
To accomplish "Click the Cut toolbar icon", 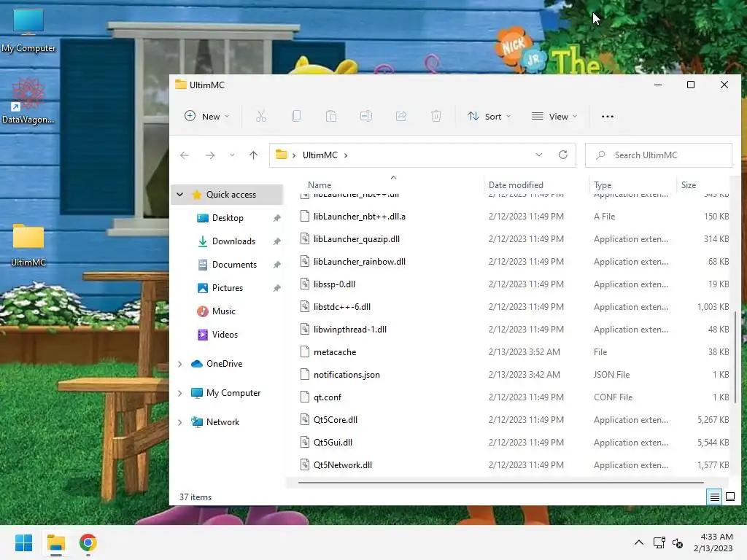I will (261, 116).
